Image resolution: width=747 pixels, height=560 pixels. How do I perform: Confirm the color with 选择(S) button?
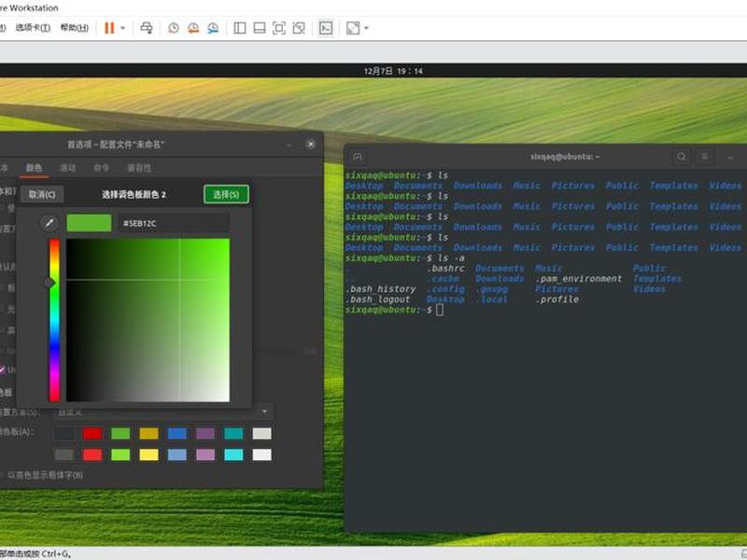226,194
